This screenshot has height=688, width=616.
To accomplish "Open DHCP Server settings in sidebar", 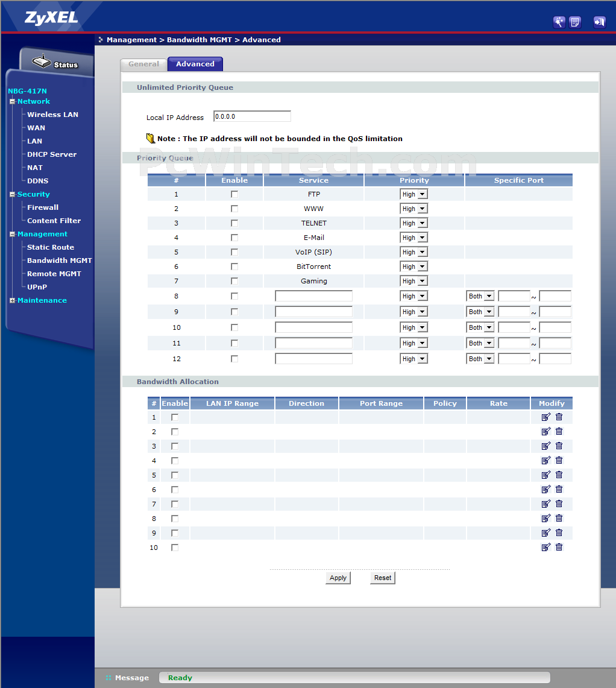I will point(52,154).
